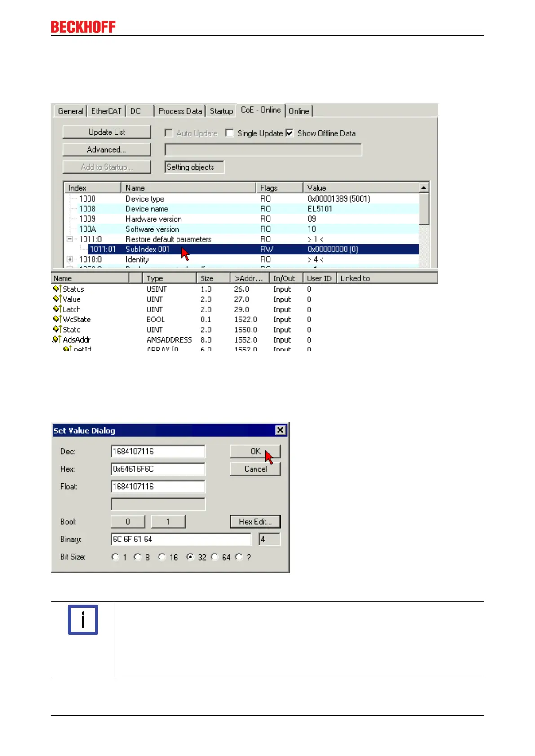Screen dimensions: 535x756
Task: Click the Value variable icon
Action: (57, 299)
